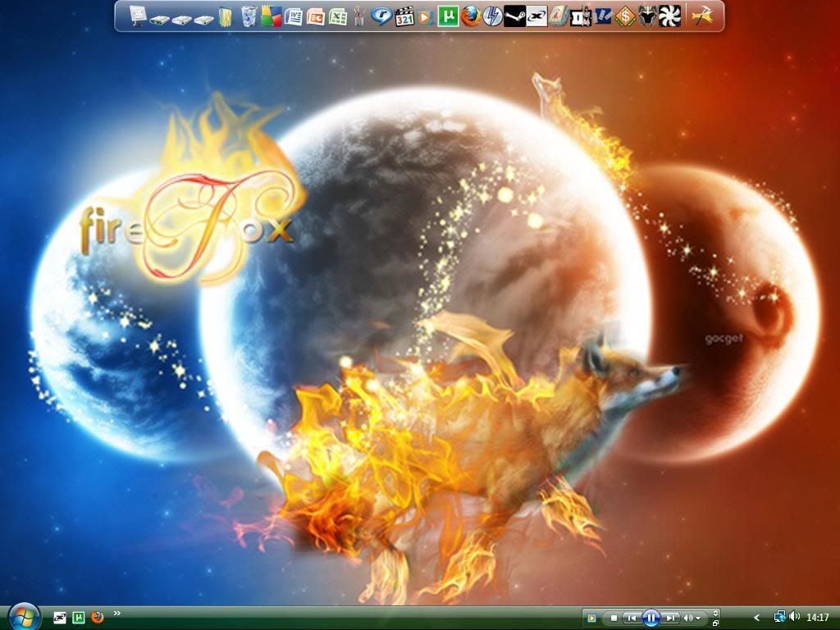Launch Firefox from the top dock
Screen dimensions: 840x630
point(471,16)
